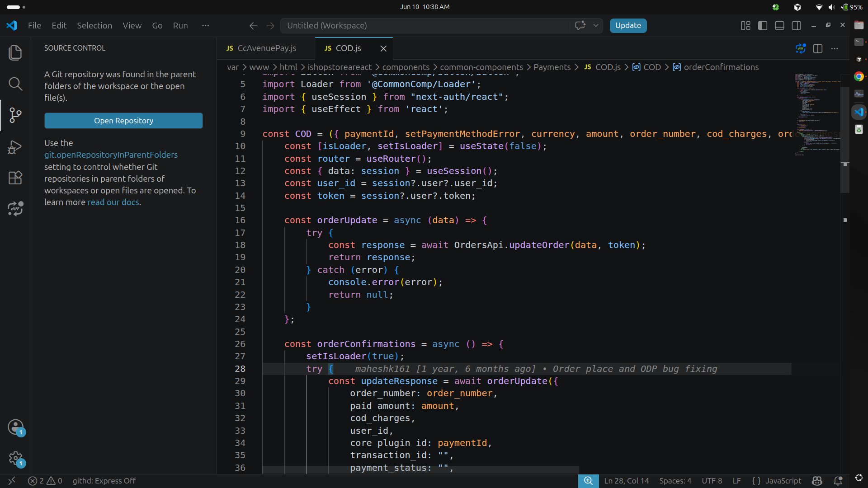This screenshot has height=488, width=868.
Task: Open Ln 28, Col 14 go-to-line
Action: pos(626,481)
